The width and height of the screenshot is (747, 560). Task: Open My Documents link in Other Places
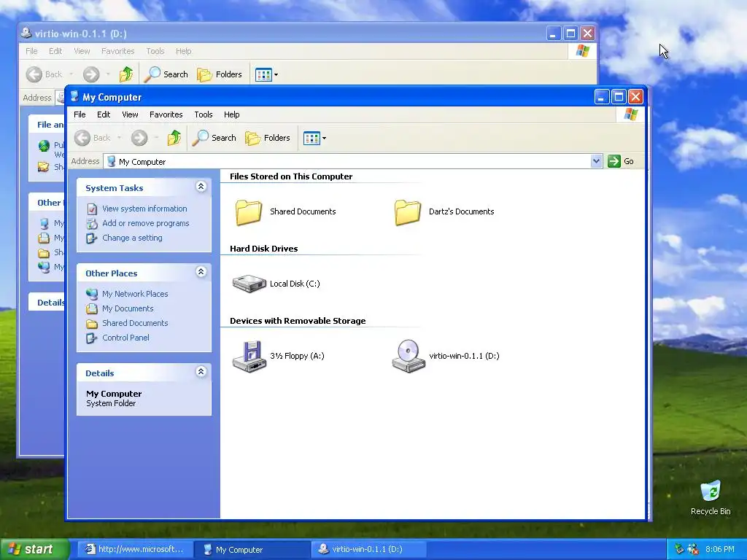click(x=128, y=308)
